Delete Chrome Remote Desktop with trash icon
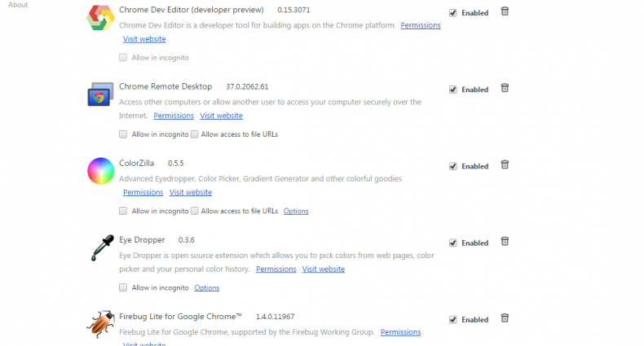Viewport: 644px width, 346px height. (x=505, y=88)
